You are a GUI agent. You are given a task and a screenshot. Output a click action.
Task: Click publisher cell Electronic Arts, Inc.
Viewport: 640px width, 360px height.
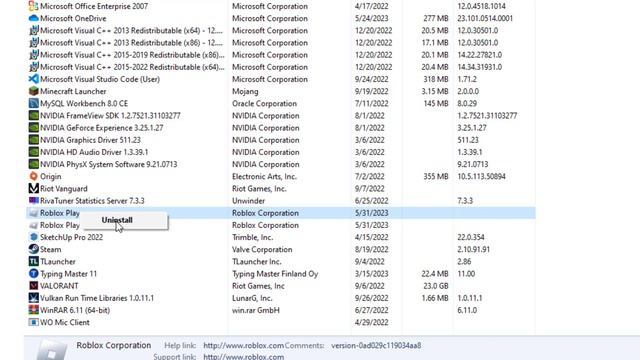tap(264, 176)
